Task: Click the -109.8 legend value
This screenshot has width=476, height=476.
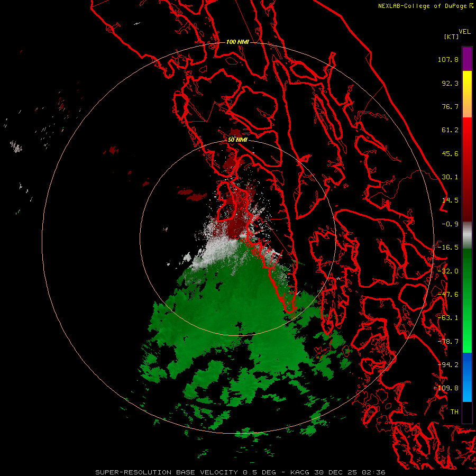Action: point(446,388)
